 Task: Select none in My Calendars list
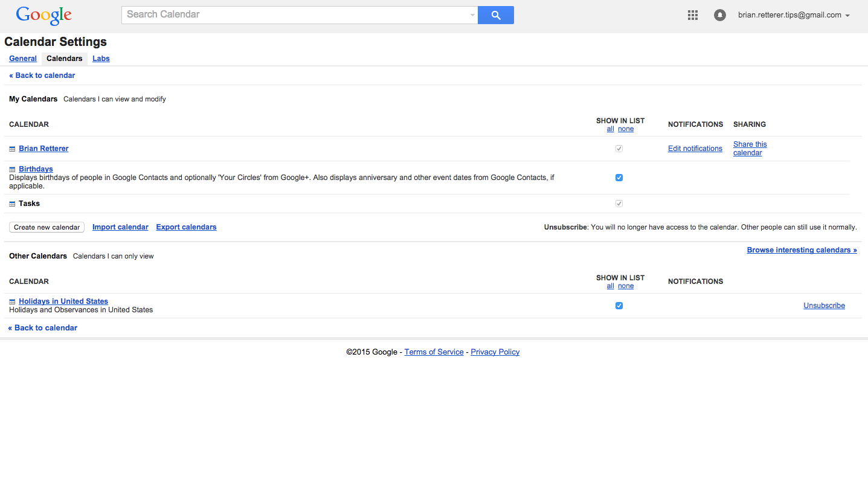626,129
